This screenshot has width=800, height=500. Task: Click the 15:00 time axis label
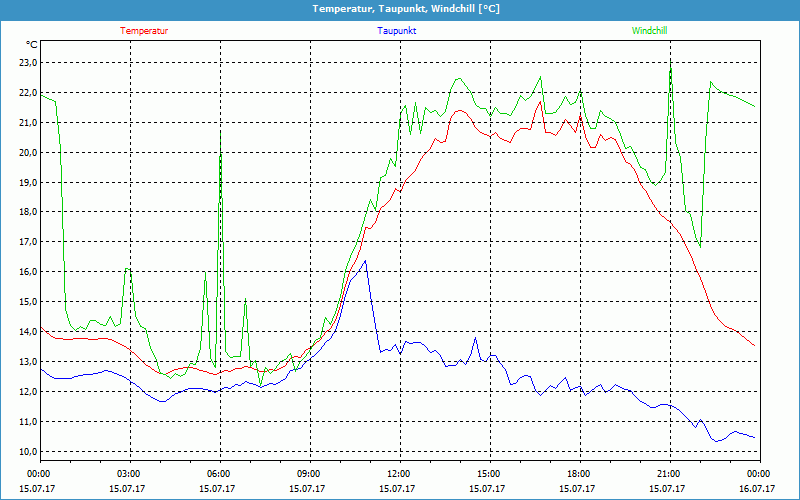click(489, 473)
